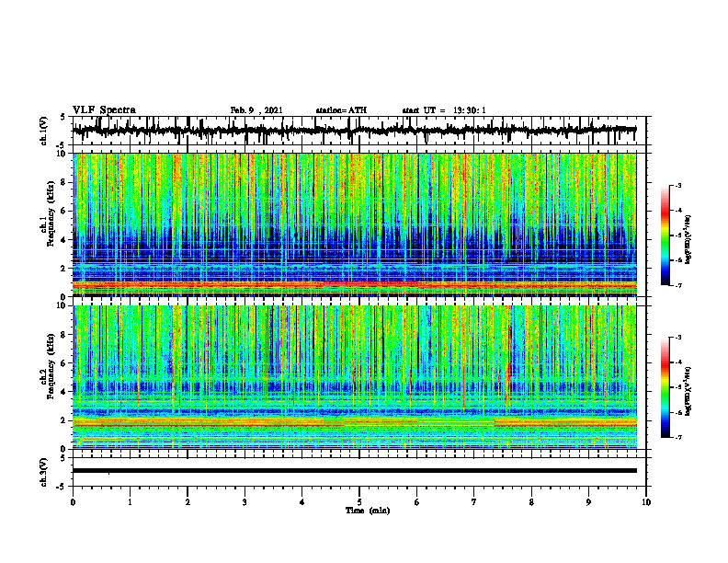
Task: Click the 'ch.1(V)' axis label at top
Action: (44, 131)
